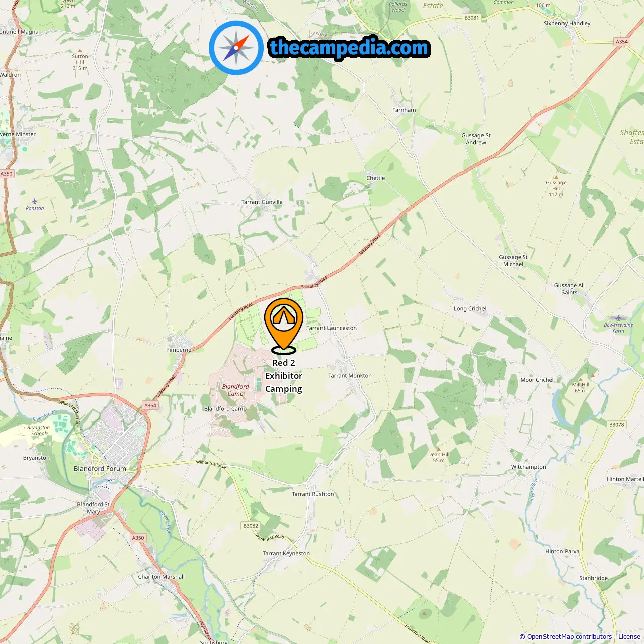
Task: Click the blue compass logo icon
Action: (x=236, y=48)
